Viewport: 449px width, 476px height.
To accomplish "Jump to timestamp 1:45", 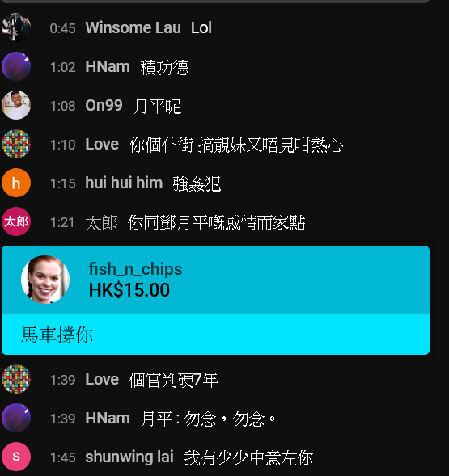I will 62,457.
